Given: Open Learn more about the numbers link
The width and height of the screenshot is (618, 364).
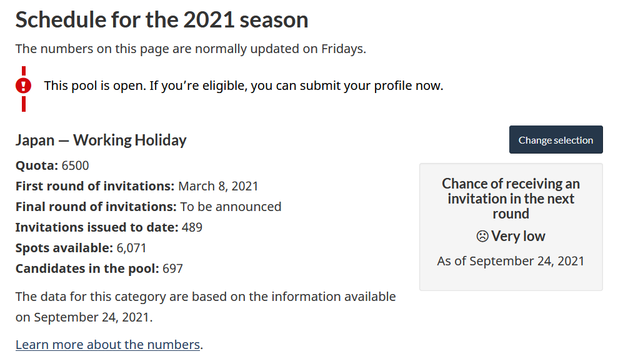Looking at the screenshot, I should [107, 344].
